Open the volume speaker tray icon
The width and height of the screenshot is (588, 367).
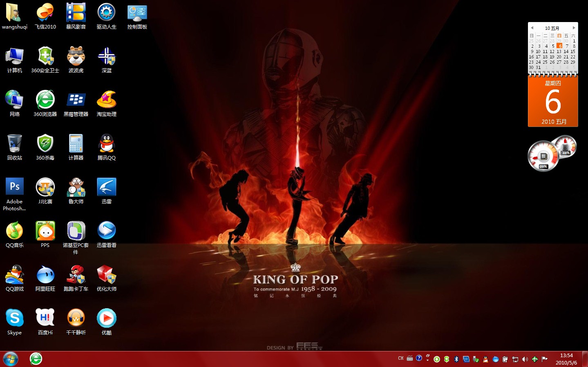point(525,359)
